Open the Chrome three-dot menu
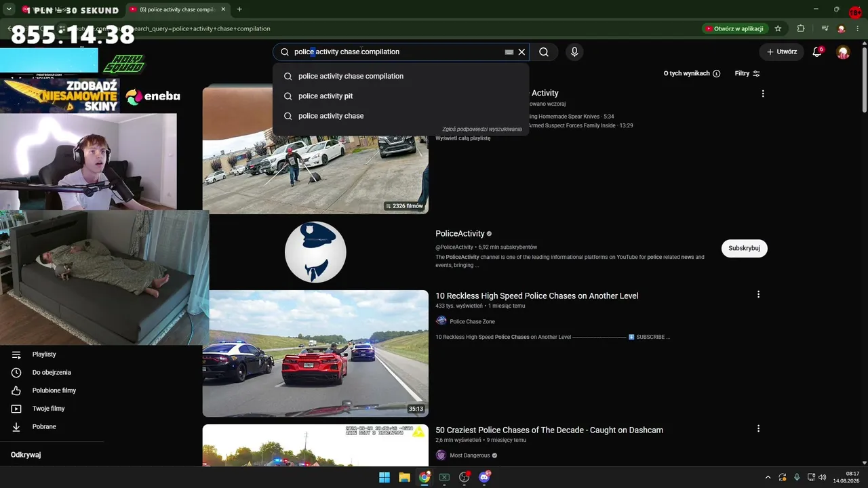 [859, 28]
